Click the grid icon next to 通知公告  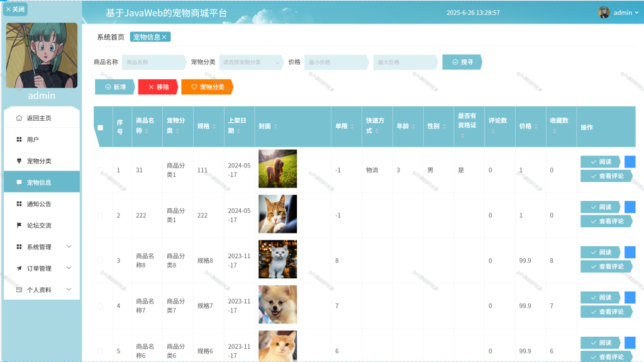tap(19, 203)
